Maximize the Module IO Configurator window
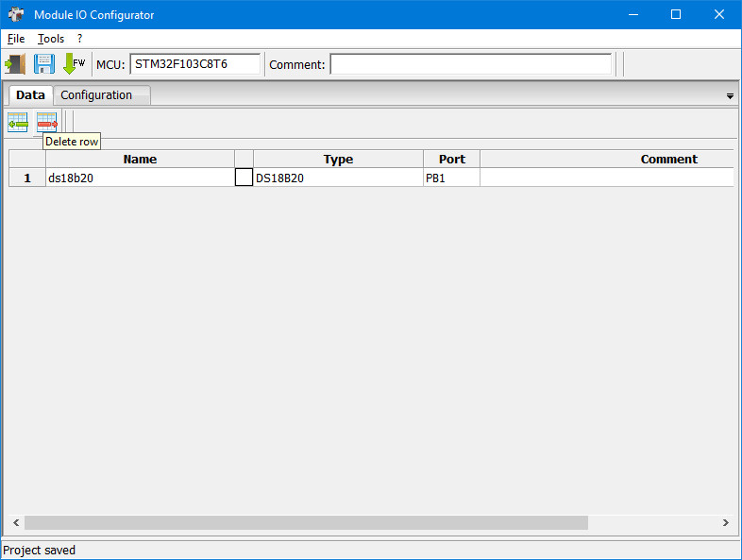The width and height of the screenshot is (742, 560). pos(676,14)
